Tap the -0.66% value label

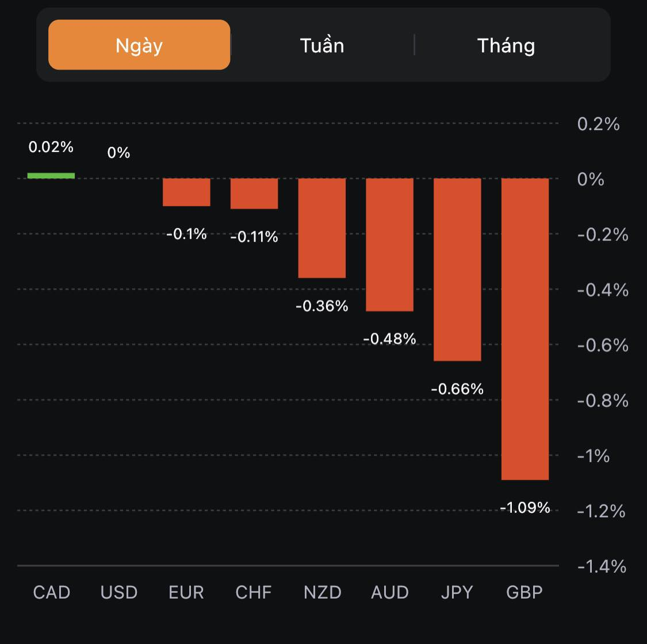(x=457, y=389)
